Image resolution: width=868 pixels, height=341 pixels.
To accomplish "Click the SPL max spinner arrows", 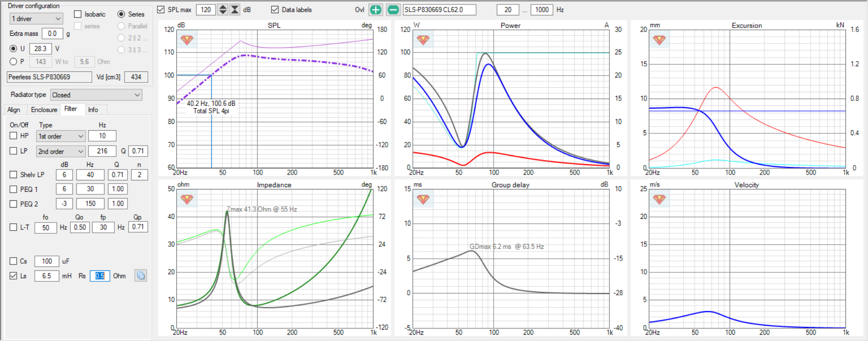I will pos(223,9).
